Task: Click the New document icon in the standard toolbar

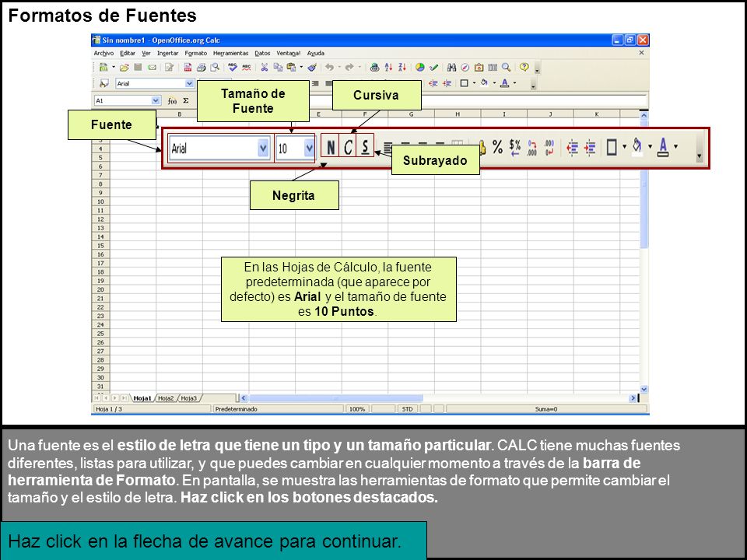Action: point(103,68)
